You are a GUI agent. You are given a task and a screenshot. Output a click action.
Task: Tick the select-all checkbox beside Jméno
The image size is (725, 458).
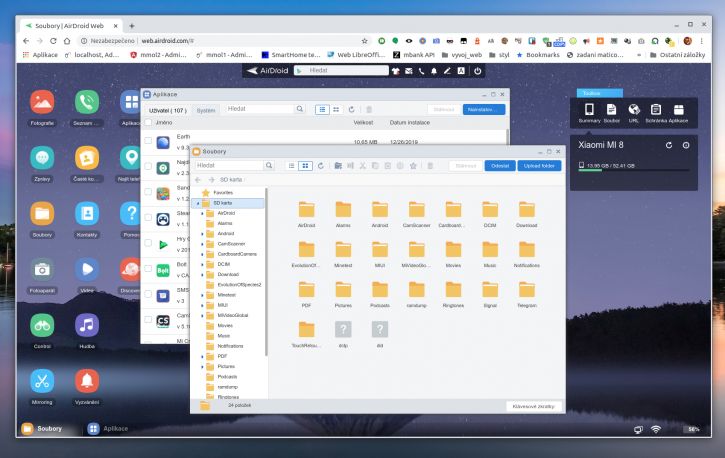148,122
